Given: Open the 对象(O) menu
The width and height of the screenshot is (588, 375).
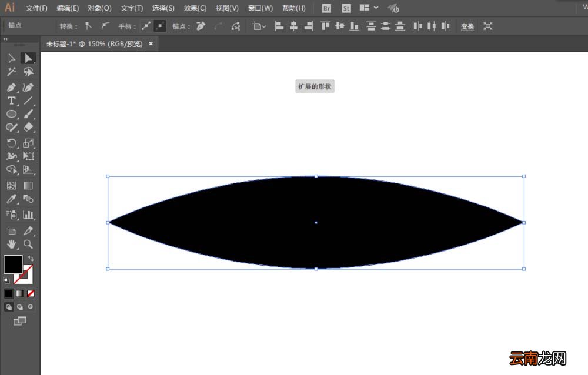Looking at the screenshot, I should [99, 8].
